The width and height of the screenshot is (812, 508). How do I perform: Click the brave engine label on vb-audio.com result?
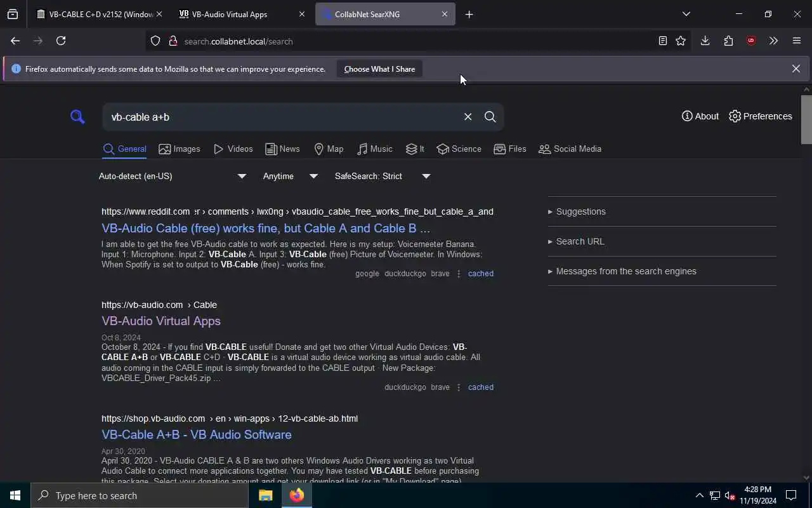tap(440, 387)
